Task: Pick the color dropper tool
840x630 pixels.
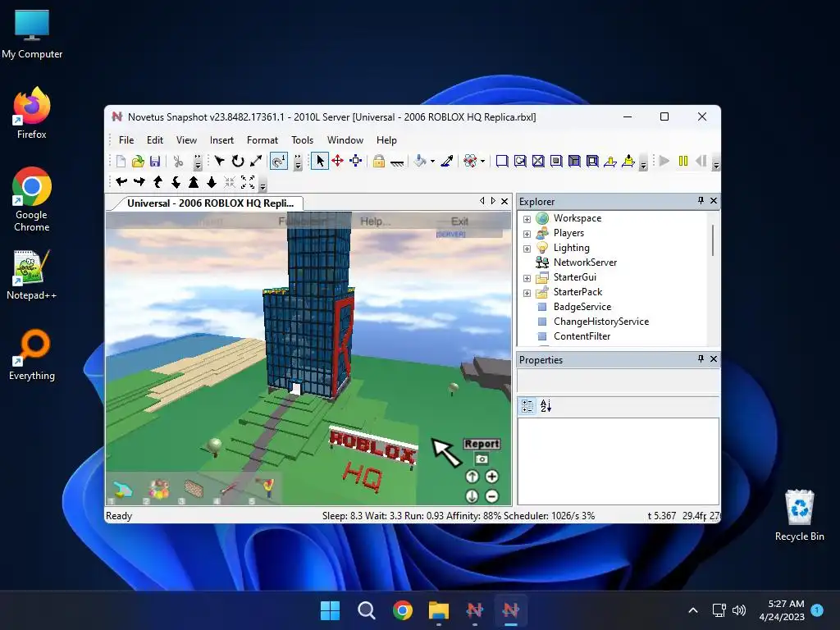Action: 447,161
